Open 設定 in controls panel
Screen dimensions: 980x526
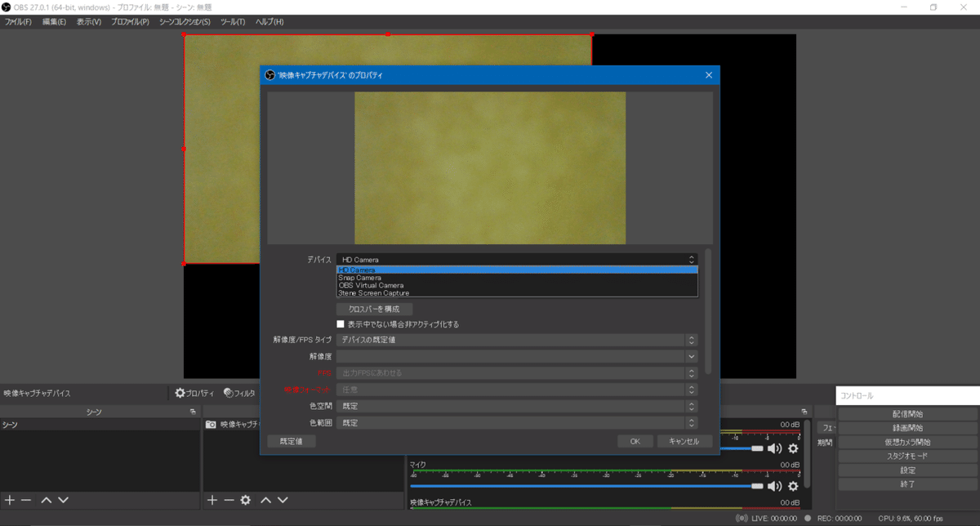point(906,470)
